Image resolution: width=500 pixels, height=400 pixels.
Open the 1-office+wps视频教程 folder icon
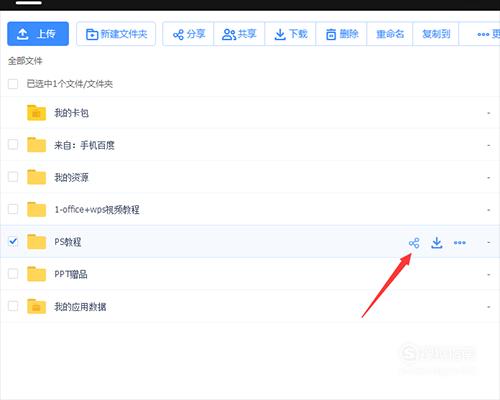point(36,209)
